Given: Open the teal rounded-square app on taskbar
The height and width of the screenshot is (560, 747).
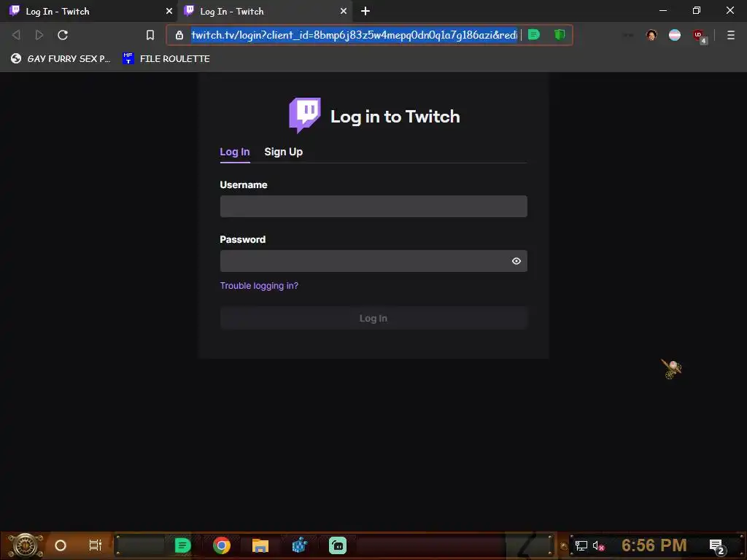Looking at the screenshot, I should pos(338,545).
